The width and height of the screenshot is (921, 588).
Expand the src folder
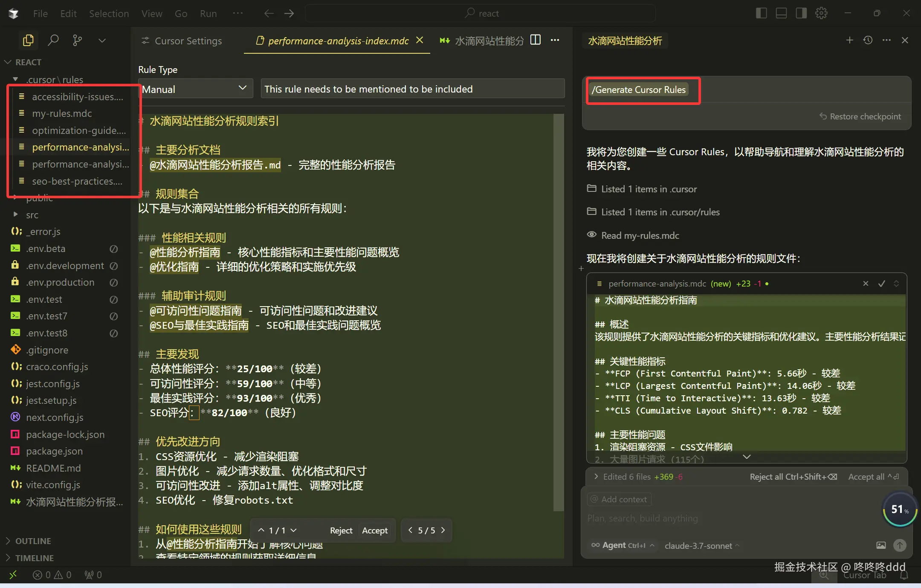pos(32,215)
